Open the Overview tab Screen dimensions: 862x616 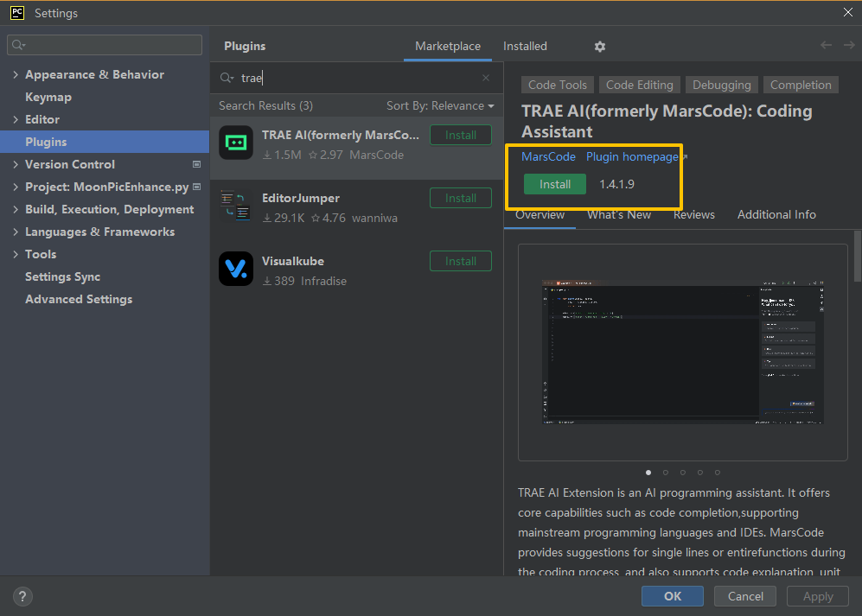click(540, 215)
